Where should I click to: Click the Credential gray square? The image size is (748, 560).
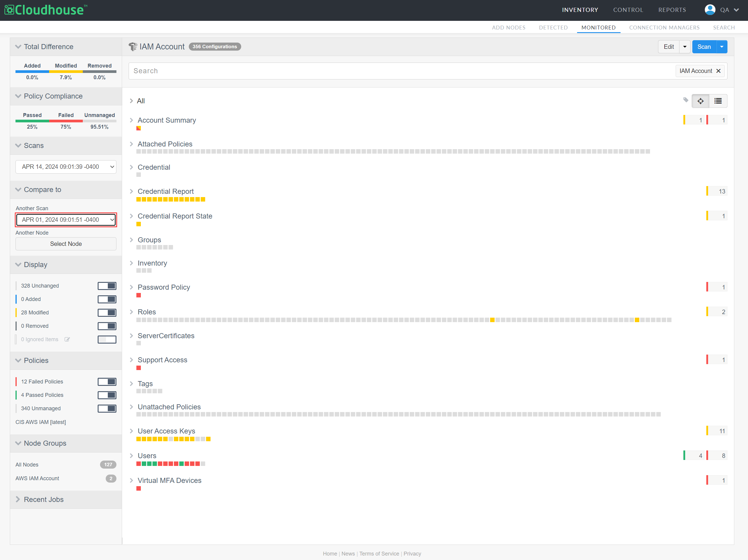pyautogui.click(x=139, y=175)
